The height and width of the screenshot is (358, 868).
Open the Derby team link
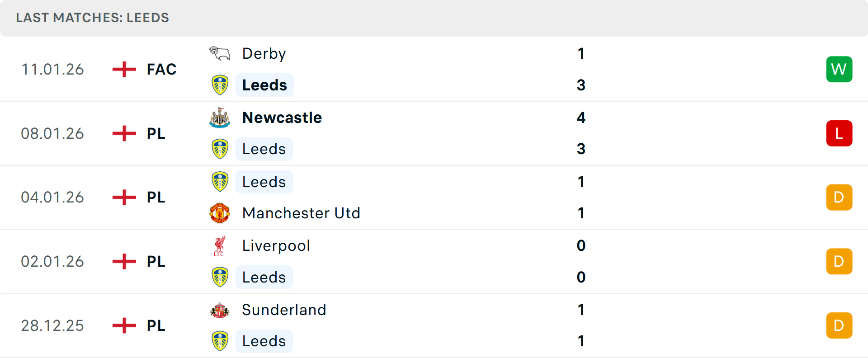(x=264, y=54)
